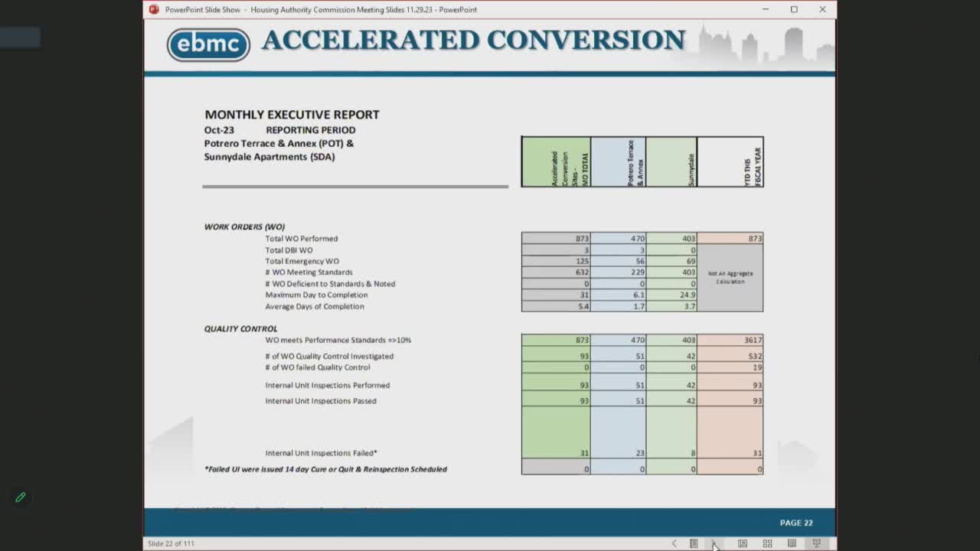Click the "1.7" Average Days of Completion cell
The width and height of the screenshot is (980, 551).
point(618,306)
